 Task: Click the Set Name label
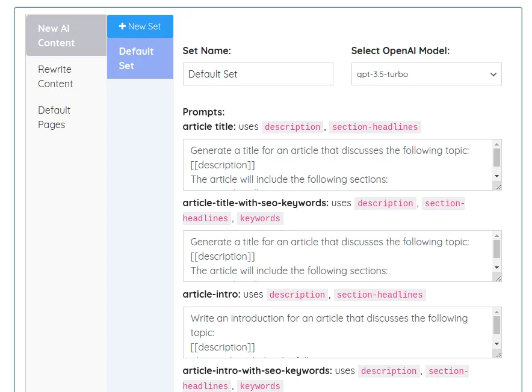206,51
